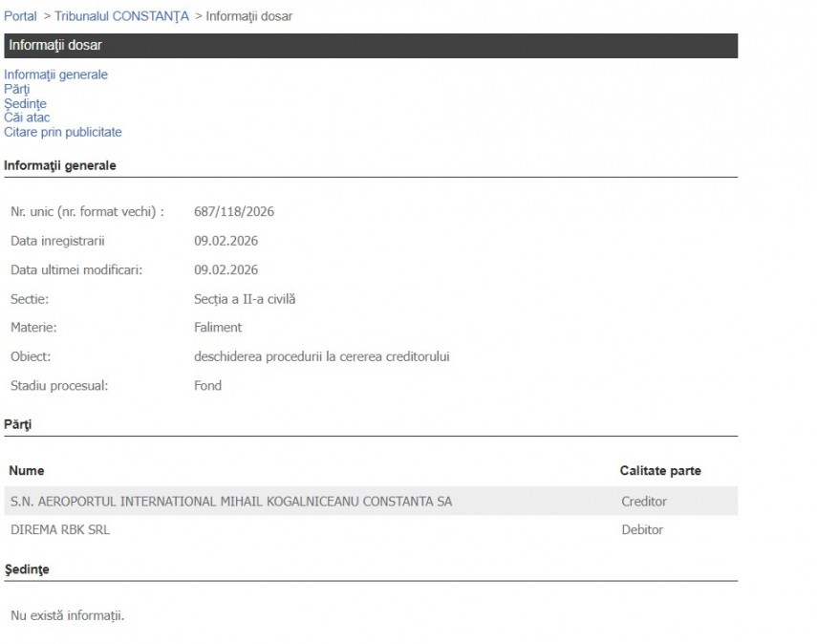Screen dimensions: 817x644
Task: Click the dark Informații dosar header bar
Action: tap(370, 46)
